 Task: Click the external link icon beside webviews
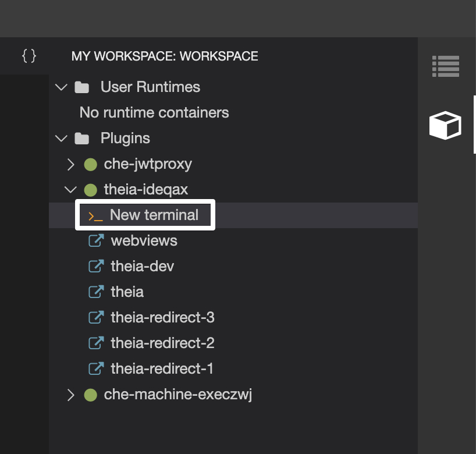click(x=96, y=240)
